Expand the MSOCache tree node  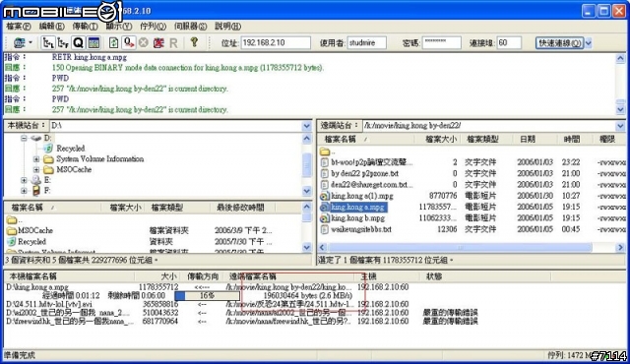point(36,170)
